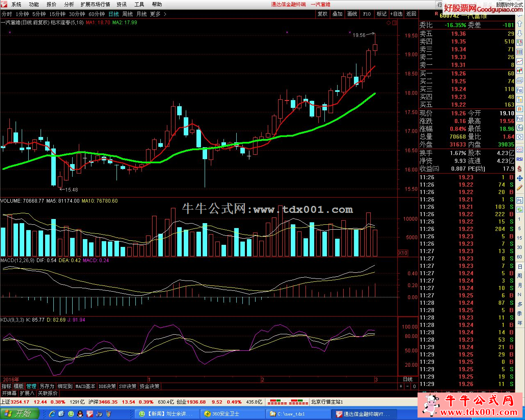Click the 返回 back button
525x420 pixels.
pyautogui.click(x=411, y=14)
